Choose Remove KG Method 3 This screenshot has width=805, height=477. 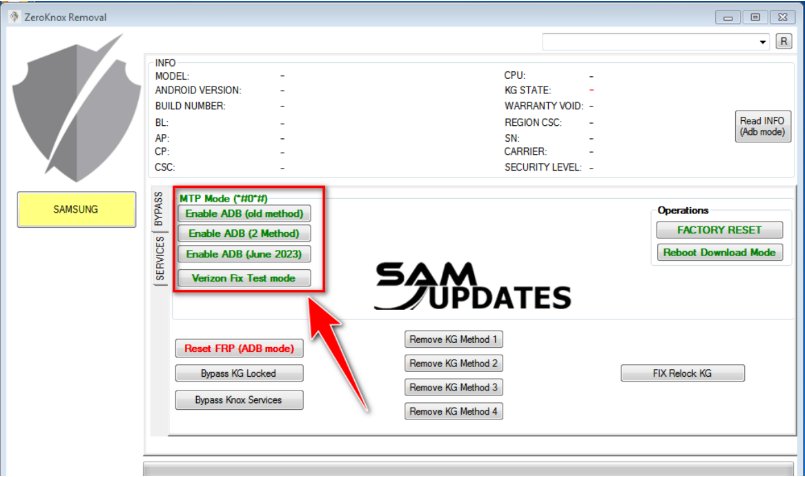tap(454, 387)
